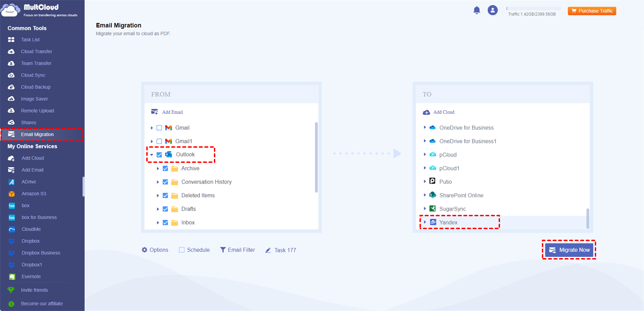Uncheck the Drafts folder checkbox
The height and width of the screenshot is (311, 644).
coord(165,209)
